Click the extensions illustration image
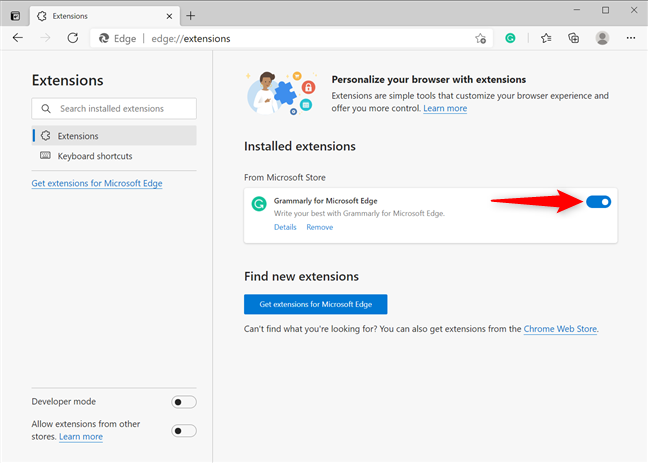Screen dimensions: 648x463 [281, 93]
